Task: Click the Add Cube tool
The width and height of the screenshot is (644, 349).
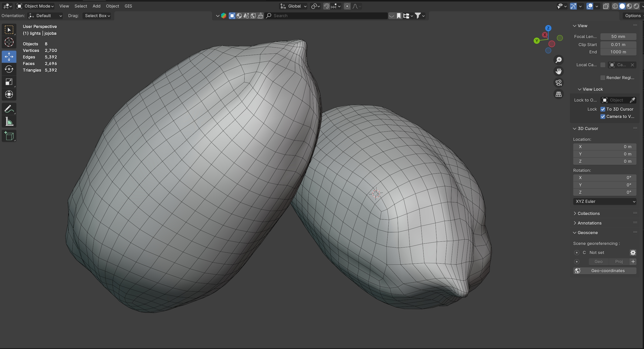Action: [9, 136]
